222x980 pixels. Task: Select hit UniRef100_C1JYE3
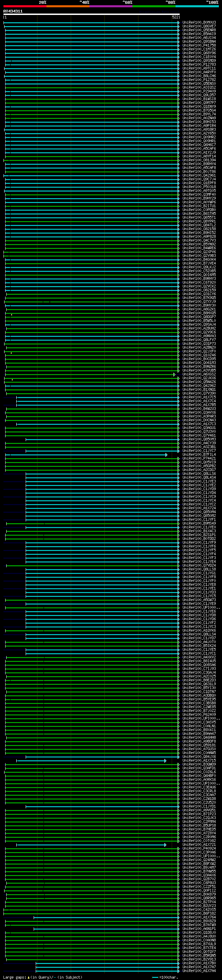[199, 481]
